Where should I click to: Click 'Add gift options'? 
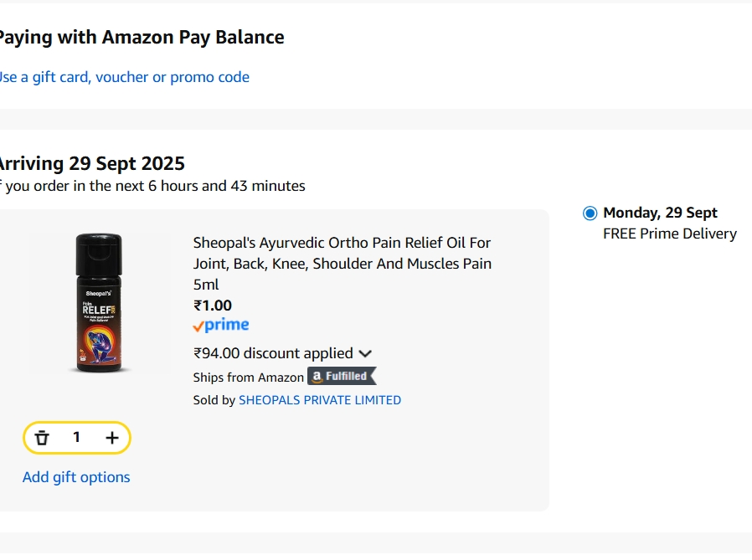76,476
